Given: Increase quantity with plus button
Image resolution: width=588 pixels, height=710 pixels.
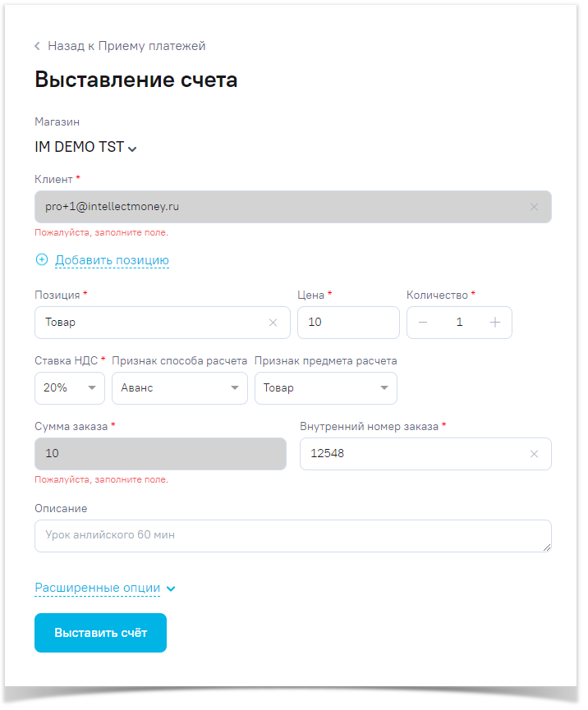Looking at the screenshot, I should (495, 323).
